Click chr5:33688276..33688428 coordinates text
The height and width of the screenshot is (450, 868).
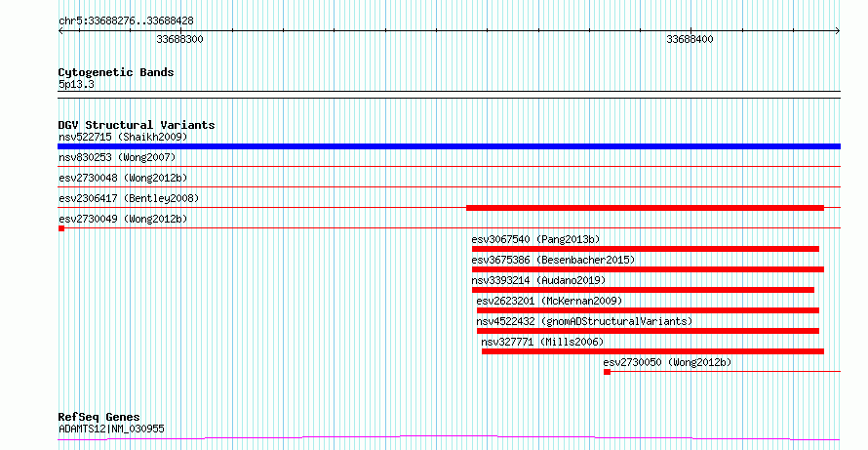tap(126, 21)
